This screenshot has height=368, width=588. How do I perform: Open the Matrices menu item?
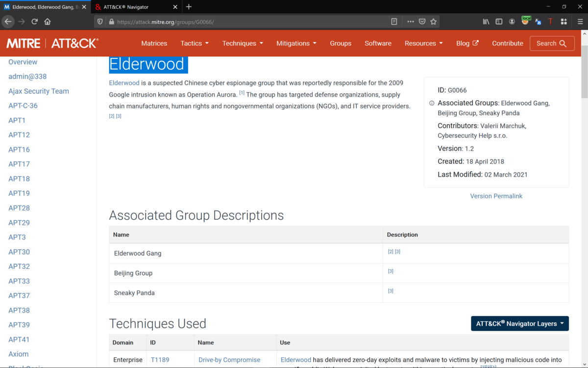(x=154, y=43)
